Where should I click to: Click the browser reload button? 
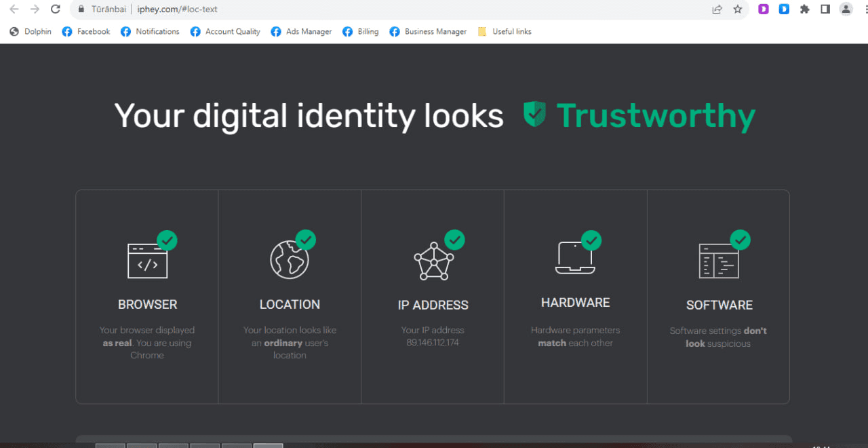pyautogui.click(x=56, y=10)
